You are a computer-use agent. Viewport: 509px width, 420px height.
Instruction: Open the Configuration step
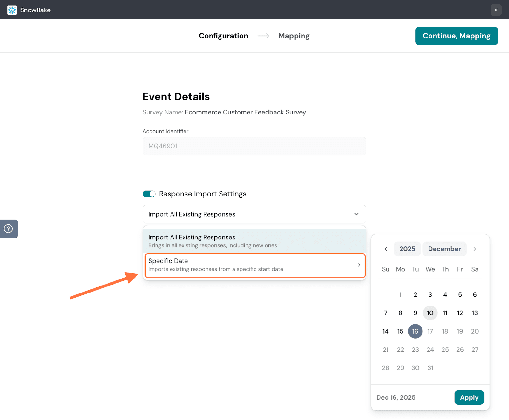tap(223, 36)
